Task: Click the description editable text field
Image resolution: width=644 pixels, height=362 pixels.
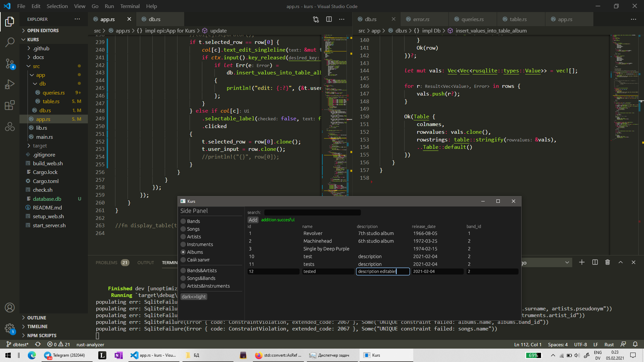Action: pos(383,271)
